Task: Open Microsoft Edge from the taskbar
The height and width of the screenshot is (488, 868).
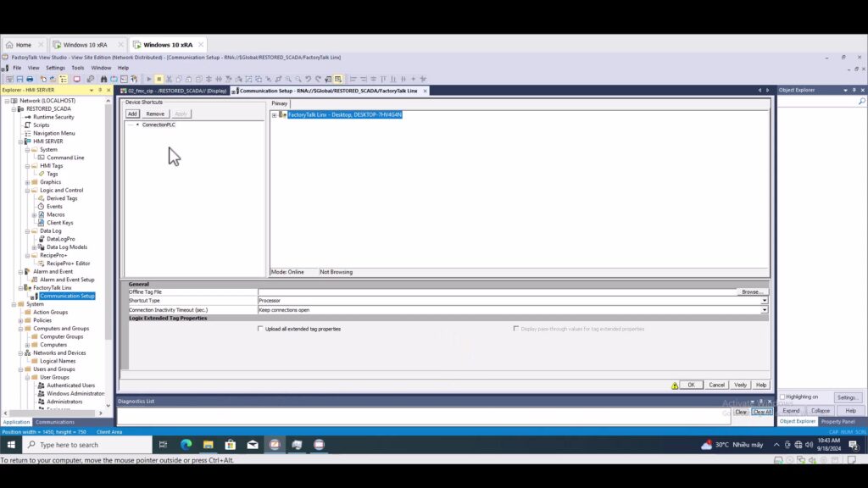Action: [186, 445]
